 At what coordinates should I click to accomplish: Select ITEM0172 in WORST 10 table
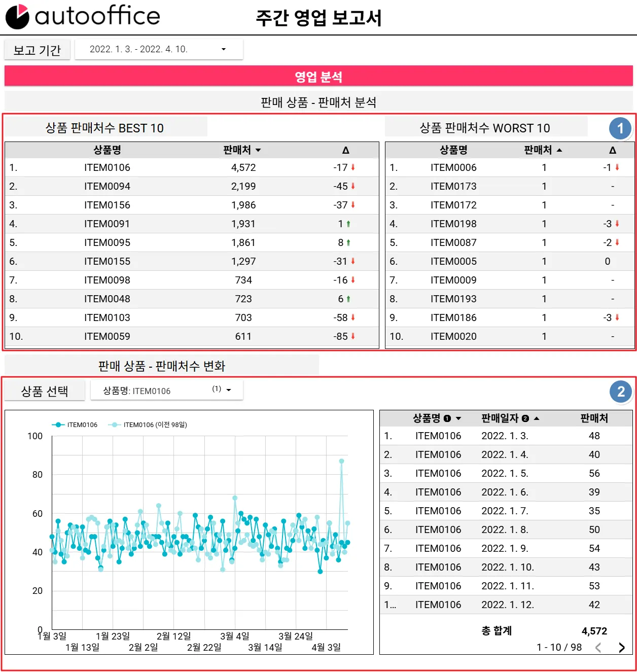point(453,205)
